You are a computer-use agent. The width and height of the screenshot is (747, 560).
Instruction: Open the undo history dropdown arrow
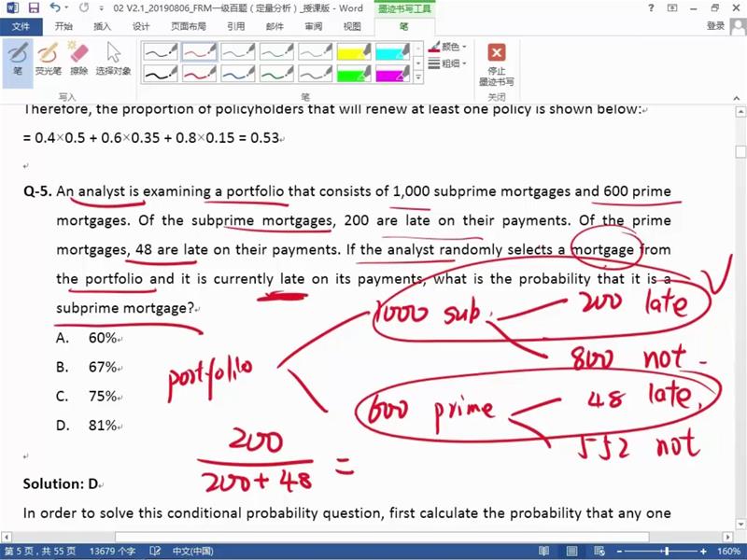66,8
